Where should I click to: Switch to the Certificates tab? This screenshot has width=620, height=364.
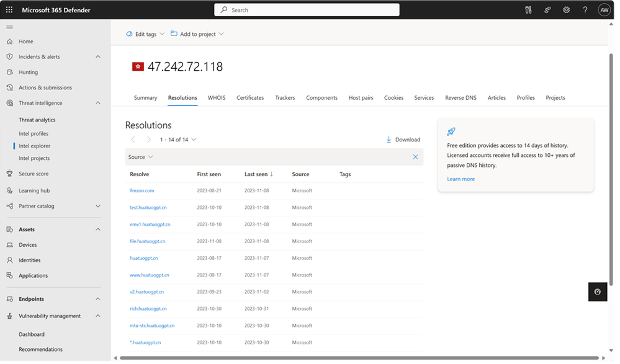(x=250, y=98)
